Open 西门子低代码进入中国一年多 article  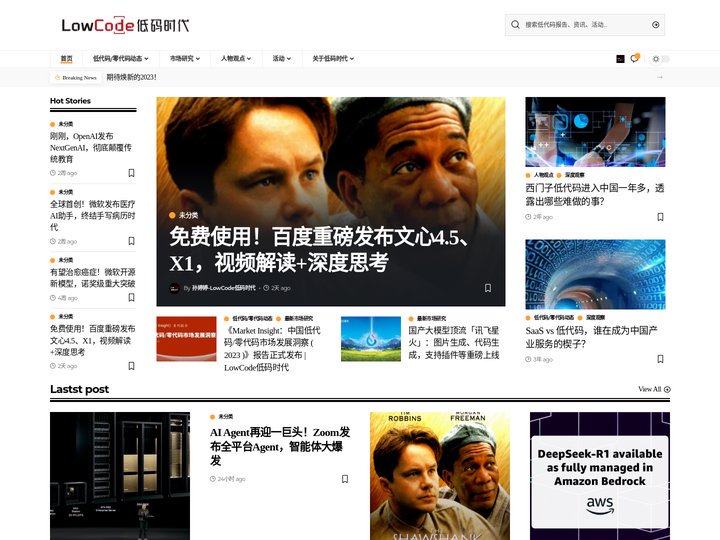[x=595, y=194]
